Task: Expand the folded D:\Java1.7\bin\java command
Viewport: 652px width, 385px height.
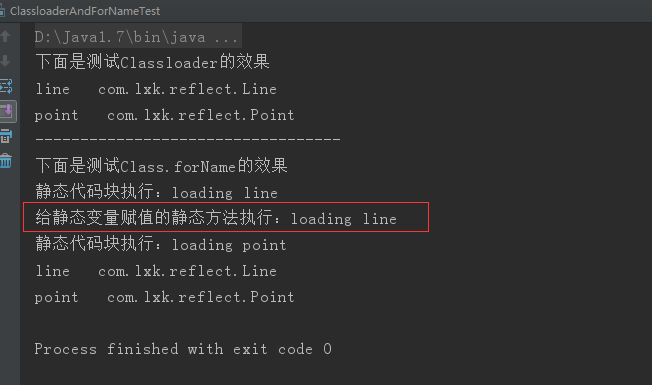Action: point(137,37)
